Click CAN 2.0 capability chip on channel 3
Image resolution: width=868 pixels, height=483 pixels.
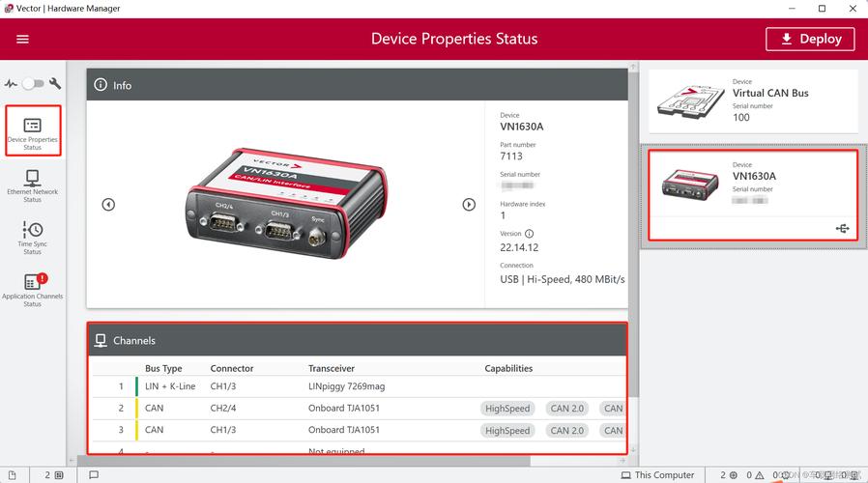pos(566,431)
